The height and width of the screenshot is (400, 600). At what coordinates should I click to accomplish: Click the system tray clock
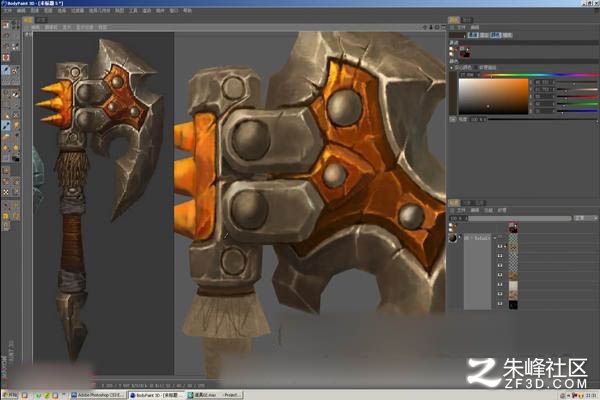(591, 395)
